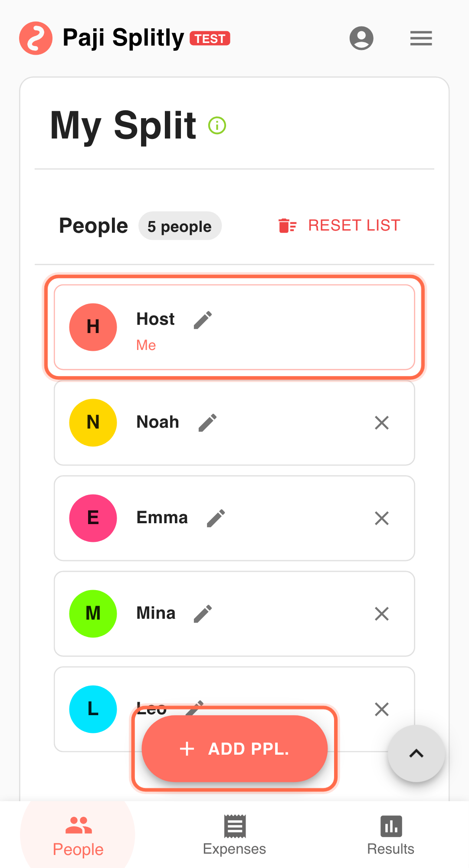Click the 5 people count badge
The image size is (469, 868).
pyautogui.click(x=180, y=226)
